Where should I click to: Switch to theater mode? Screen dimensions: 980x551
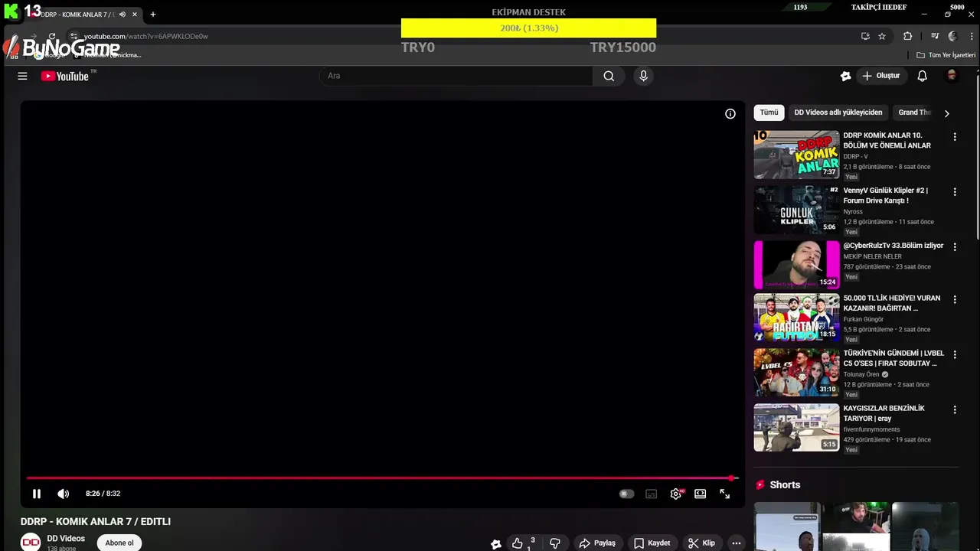pos(700,494)
